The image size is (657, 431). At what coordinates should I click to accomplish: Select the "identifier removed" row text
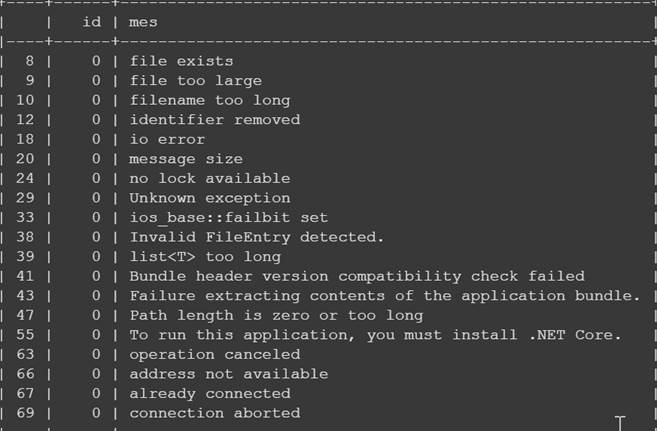click(x=214, y=120)
